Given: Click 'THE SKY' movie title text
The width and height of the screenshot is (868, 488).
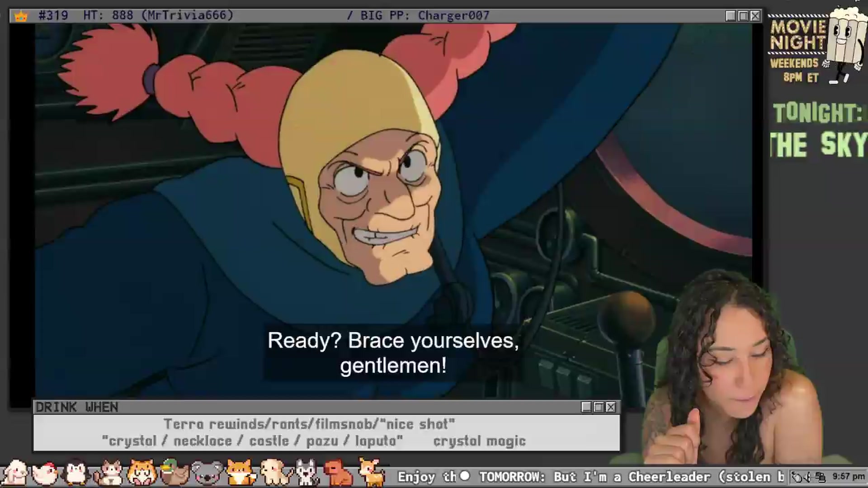Looking at the screenshot, I should [819, 145].
